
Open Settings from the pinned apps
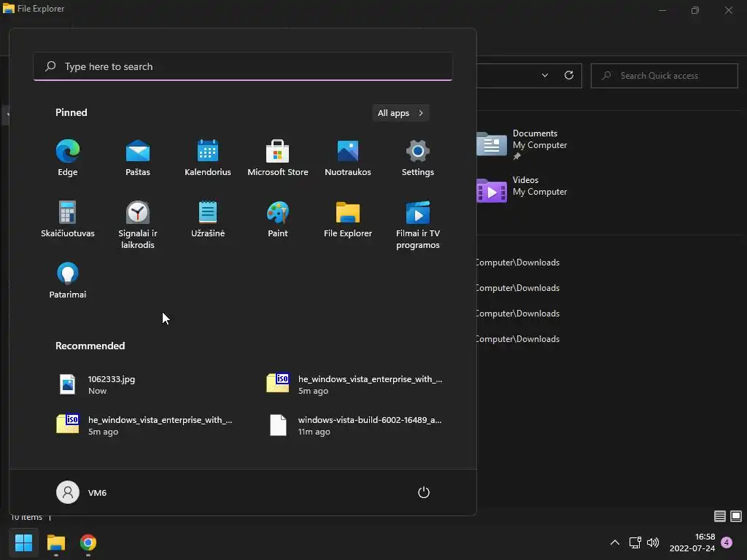pyautogui.click(x=418, y=157)
